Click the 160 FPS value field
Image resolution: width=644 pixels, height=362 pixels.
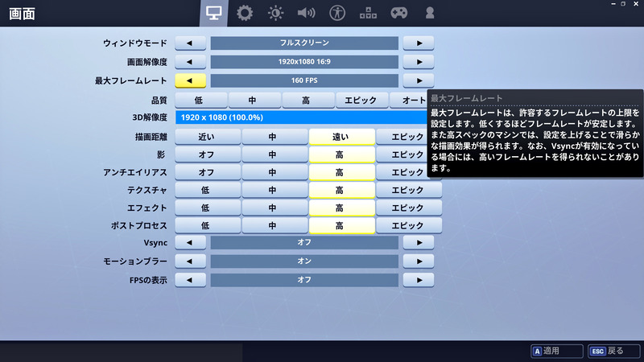click(x=304, y=81)
